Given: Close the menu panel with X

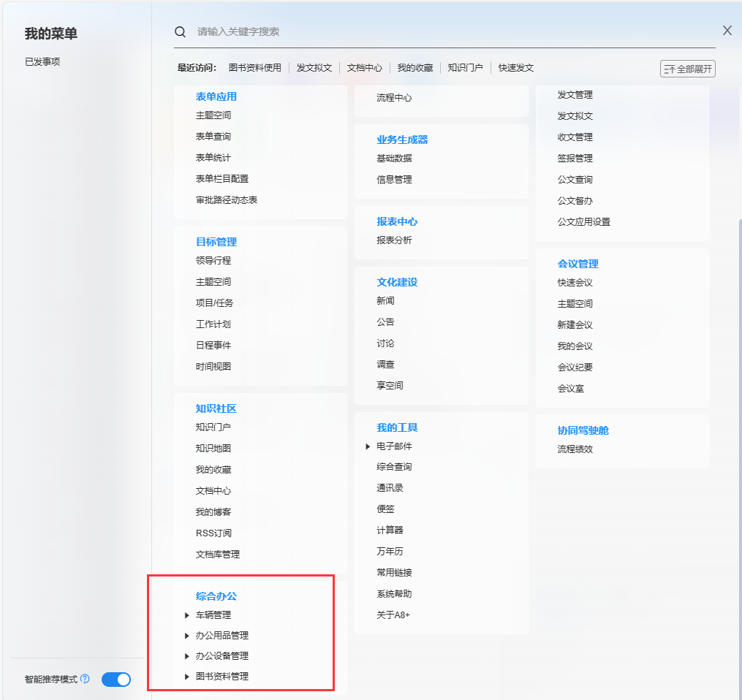Looking at the screenshot, I should click(727, 31).
